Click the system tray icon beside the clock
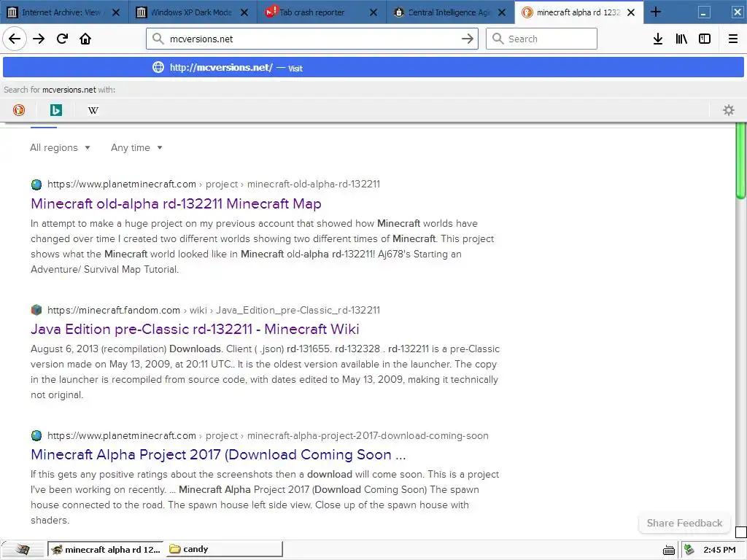The width and height of the screenshot is (747, 560). click(689, 550)
